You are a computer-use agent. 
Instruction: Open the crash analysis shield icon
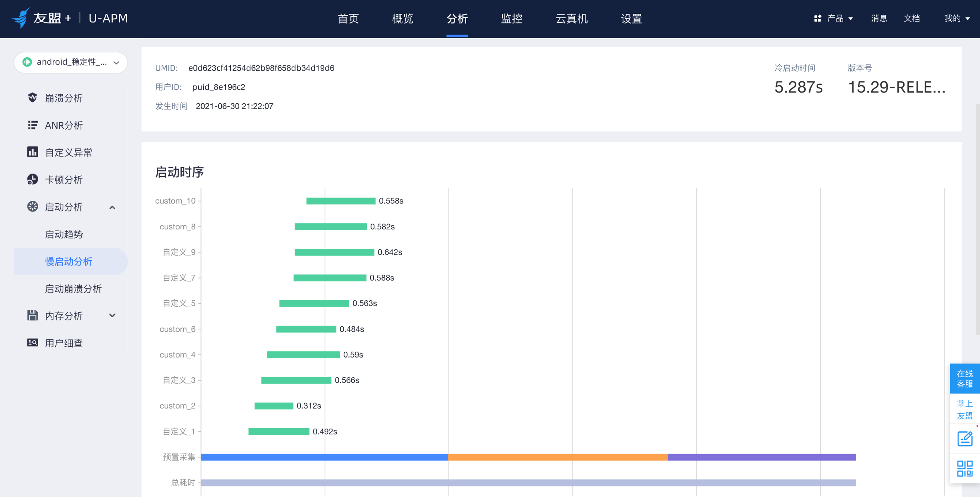[x=32, y=98]
